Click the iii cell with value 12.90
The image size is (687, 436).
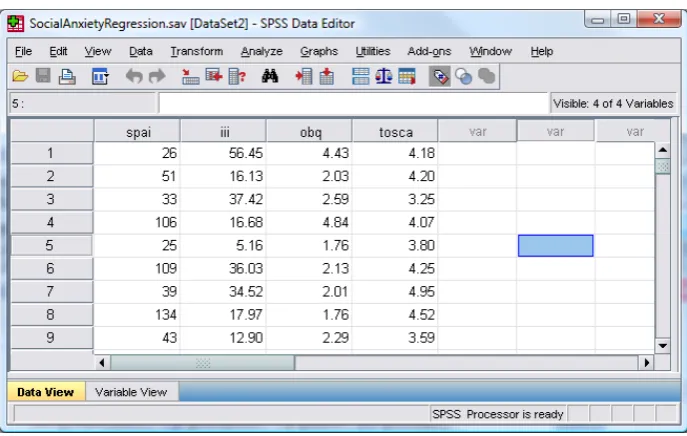pos(223,337)
